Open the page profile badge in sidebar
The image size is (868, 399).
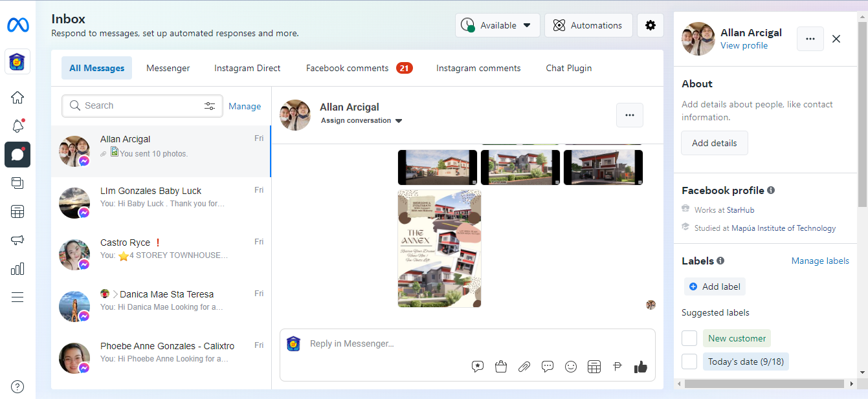point(17,62)
